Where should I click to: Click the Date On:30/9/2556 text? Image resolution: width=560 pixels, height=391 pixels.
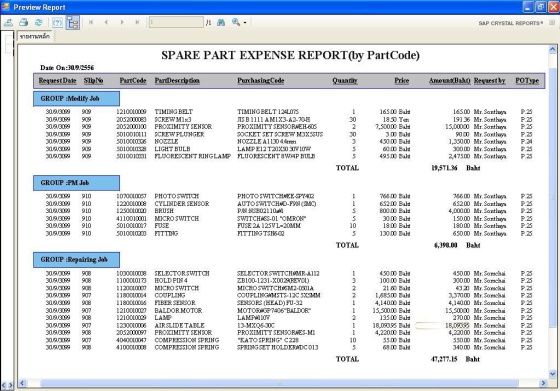67,68
